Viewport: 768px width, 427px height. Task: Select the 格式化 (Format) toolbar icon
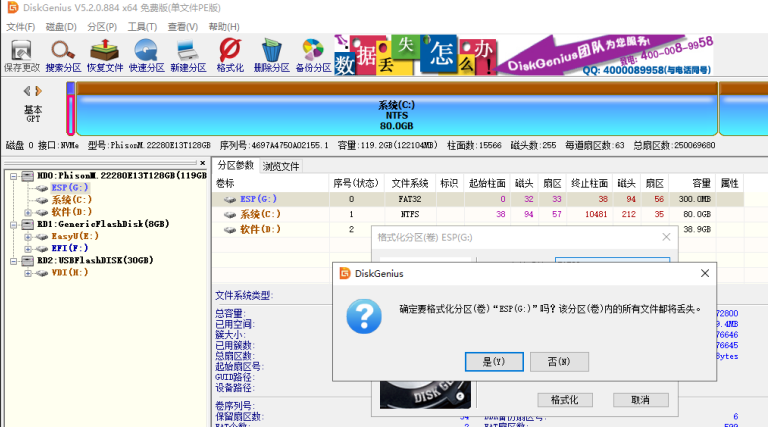pyautogui.click(x=229, y=54)
